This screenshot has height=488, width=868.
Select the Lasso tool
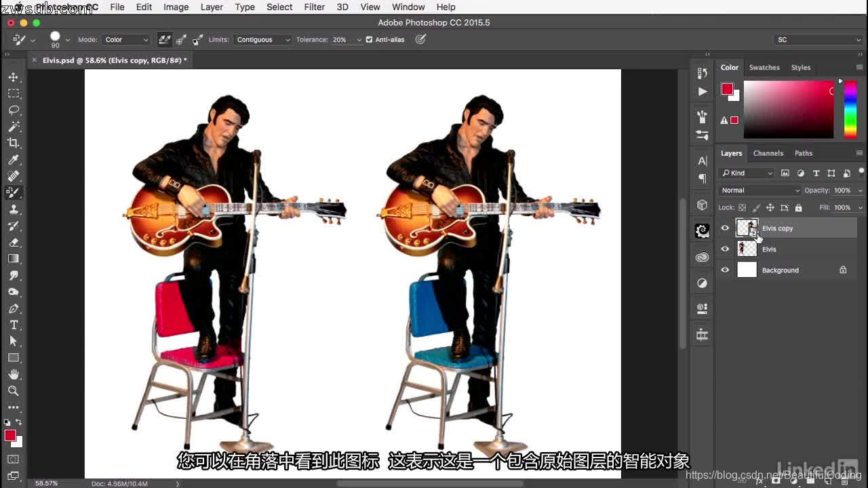13,110
